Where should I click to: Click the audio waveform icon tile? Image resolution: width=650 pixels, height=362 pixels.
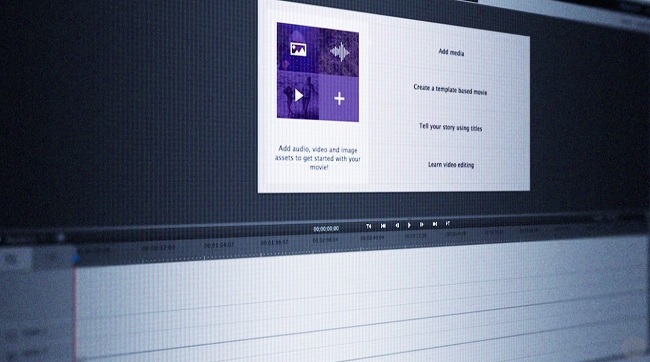tap(340, 53)
